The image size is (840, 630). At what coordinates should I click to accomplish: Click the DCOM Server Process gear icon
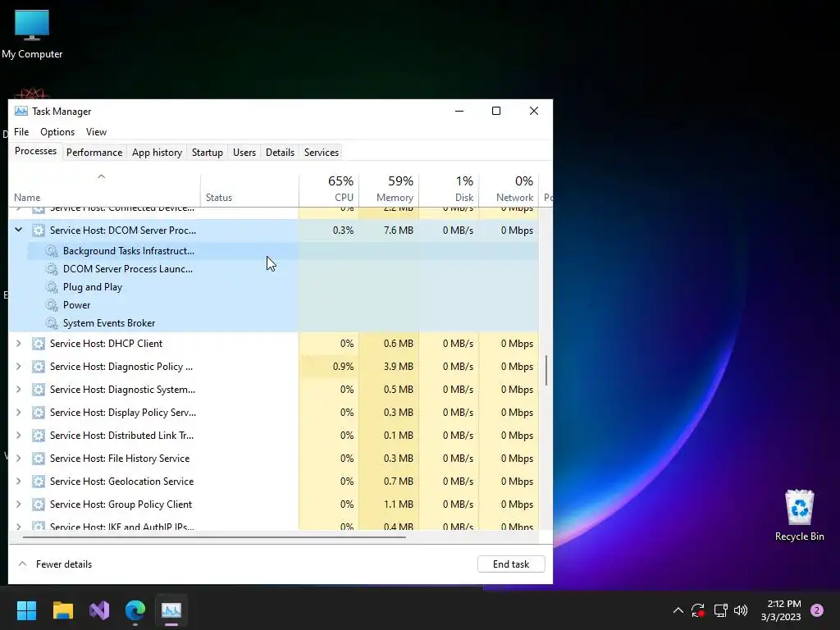[38, 231]
